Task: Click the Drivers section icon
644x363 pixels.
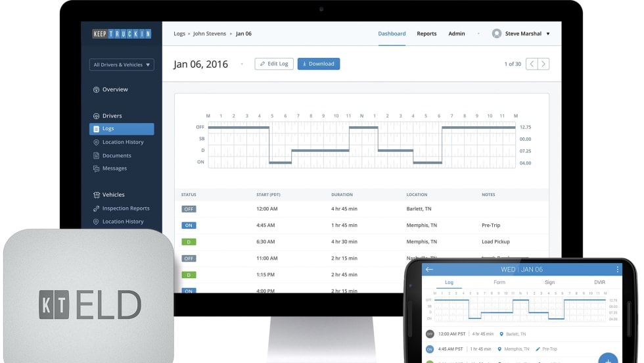Action: (x=97, y=116)
